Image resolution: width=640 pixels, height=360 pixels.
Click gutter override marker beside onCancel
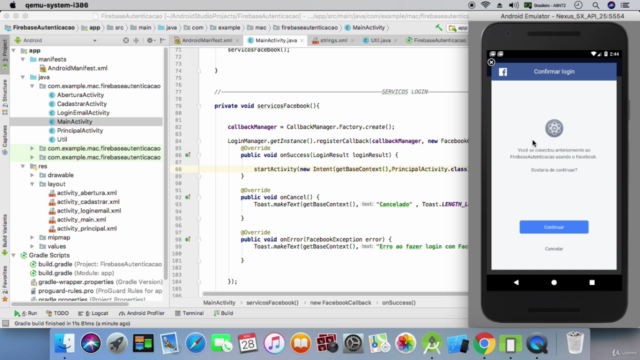coord(188,197)
